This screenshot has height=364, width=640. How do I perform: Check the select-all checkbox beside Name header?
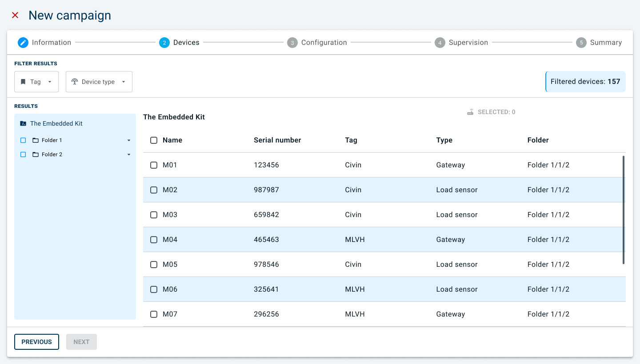154,140
